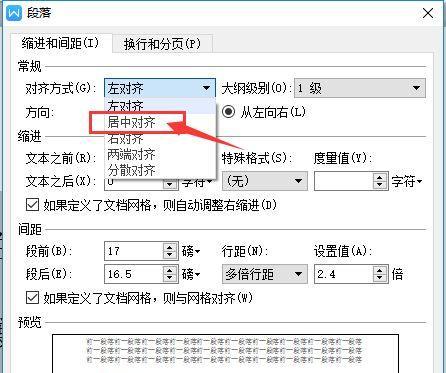Image resolution: width=446 pixels, height=373 pixels.
Task: Choose 分散对齐 from the alignment list
Action: (x=161, y=170)
